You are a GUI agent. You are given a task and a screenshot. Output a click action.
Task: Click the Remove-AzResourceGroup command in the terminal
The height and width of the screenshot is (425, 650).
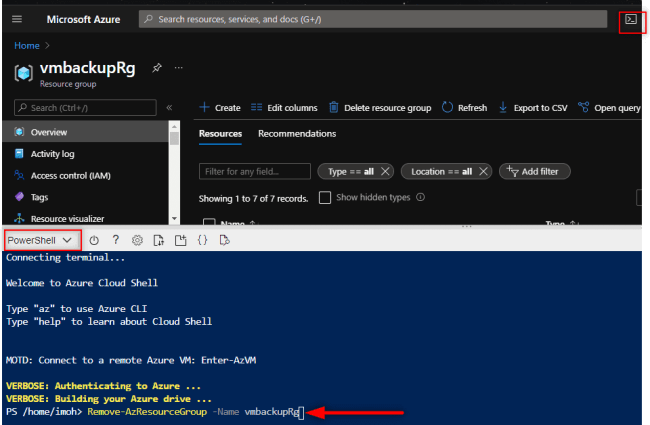pyautogui.click(x=147, y=412)
